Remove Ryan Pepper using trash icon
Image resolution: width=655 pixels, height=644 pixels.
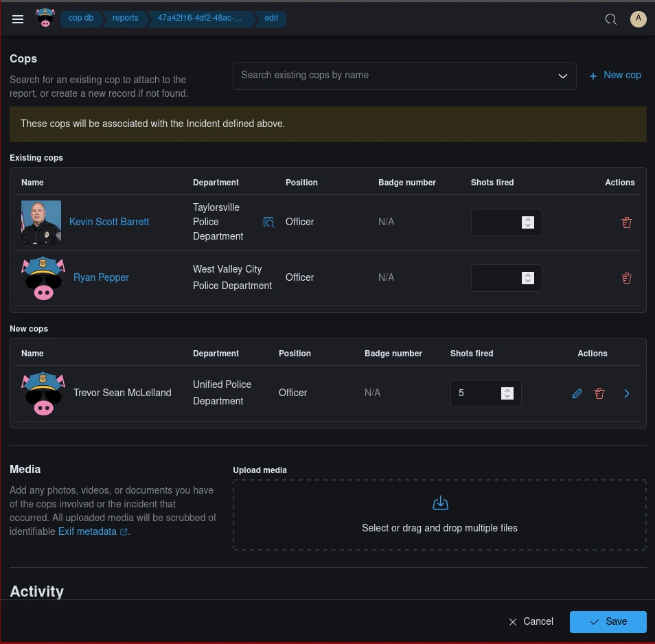pos(626,278)
